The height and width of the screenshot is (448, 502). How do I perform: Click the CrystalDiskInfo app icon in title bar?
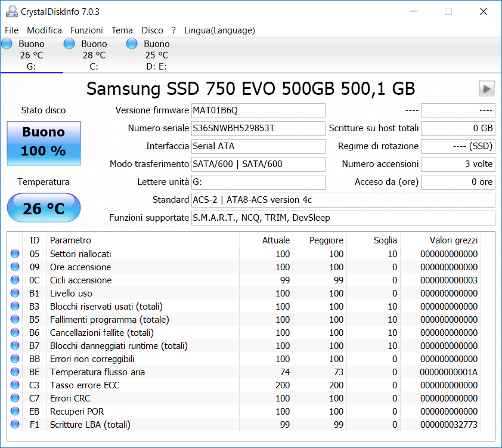pos(11,11)
